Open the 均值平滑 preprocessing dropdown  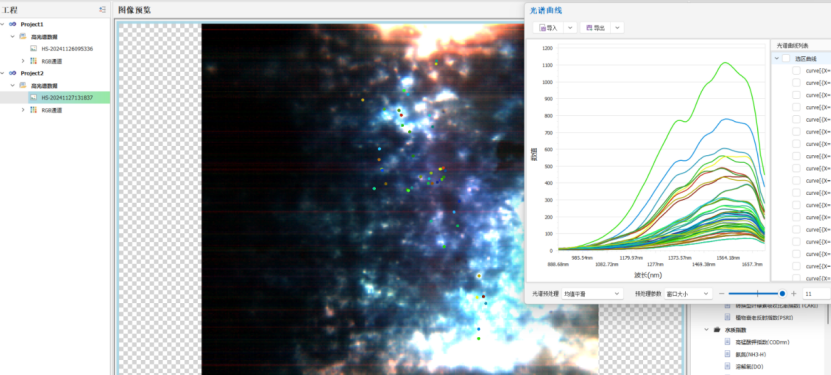(592, 293)
